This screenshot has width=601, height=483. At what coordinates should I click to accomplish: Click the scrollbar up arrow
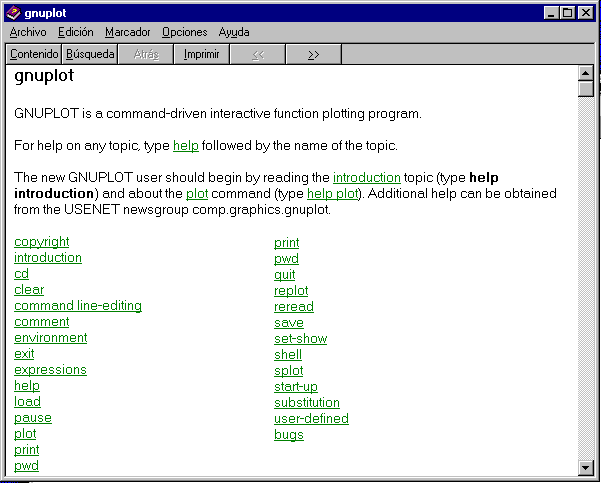[x=585, y=73]
